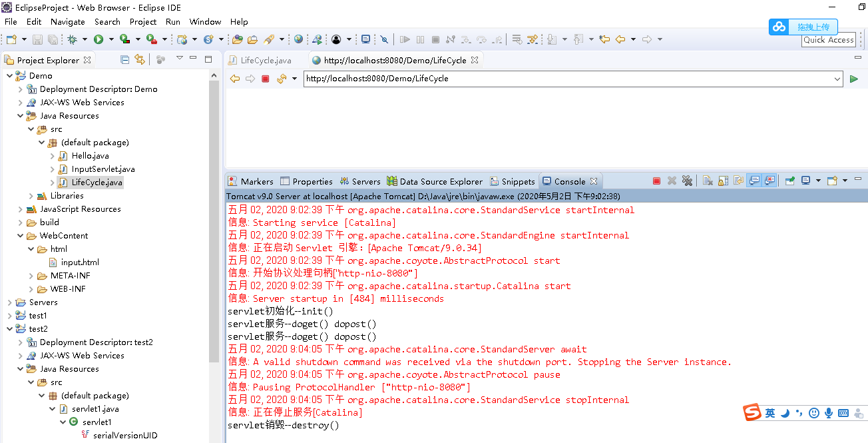This screenshot has height=443, width=868.
Task: Switch to the Markers tab
Action: (x=250, y=181)
